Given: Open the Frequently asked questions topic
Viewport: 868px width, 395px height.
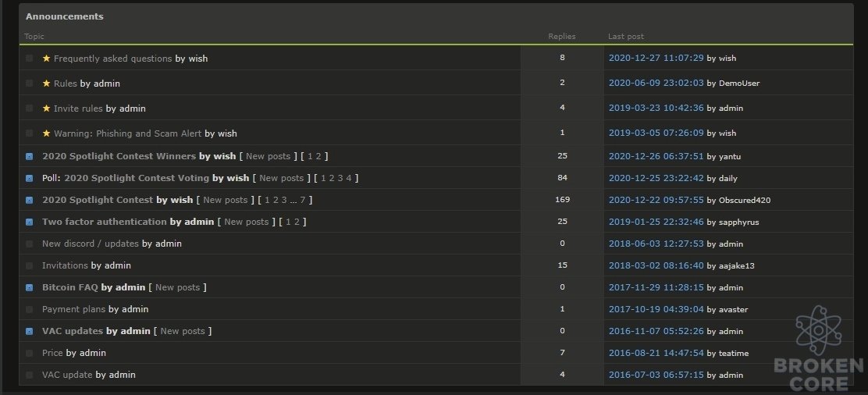Looking at the screenshot, I should coord(113,59).
